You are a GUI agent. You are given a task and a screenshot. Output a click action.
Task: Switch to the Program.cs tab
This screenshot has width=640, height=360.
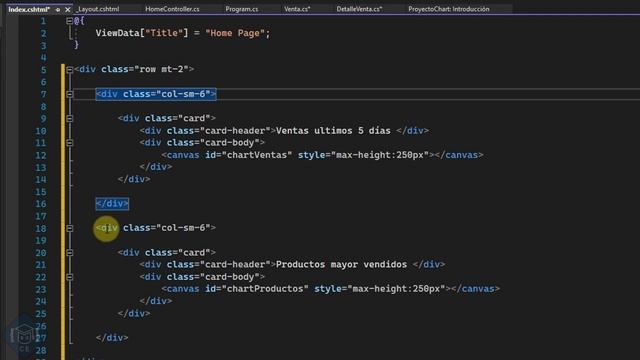[x=242, y=9]
